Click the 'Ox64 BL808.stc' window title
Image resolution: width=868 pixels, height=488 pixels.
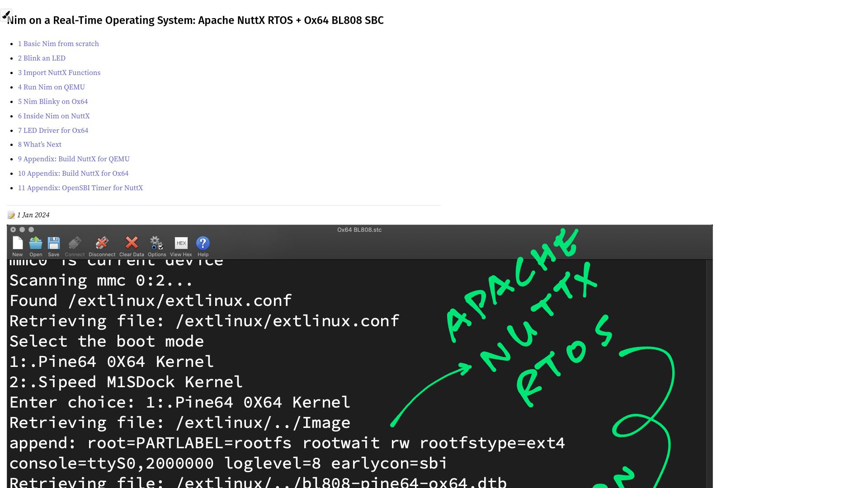point(359,230)
